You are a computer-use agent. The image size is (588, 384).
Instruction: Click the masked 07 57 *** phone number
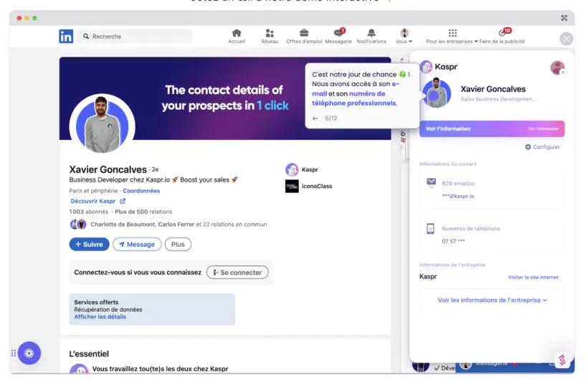tap(453, 241)
